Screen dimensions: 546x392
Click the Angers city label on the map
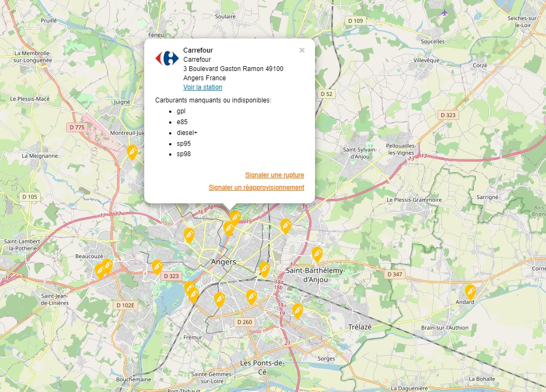tap(223, 262)
